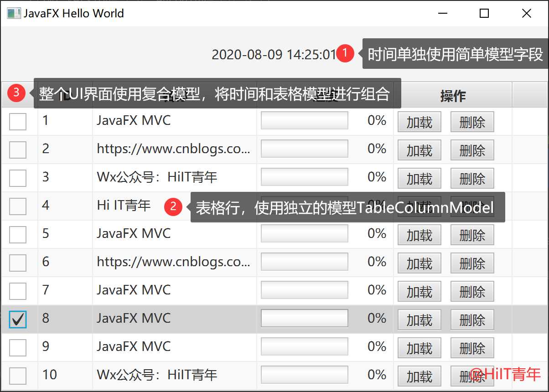Select JavaFX MVC cell in row 5
Screen dimensions: 549x392
tap(134, 234)
